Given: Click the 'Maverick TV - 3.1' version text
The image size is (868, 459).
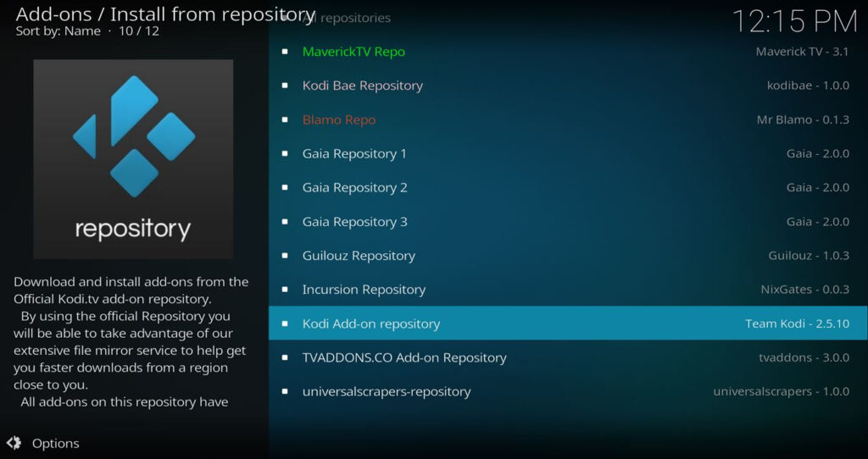Looking at the screenshot, I should [x=802, y=52].
